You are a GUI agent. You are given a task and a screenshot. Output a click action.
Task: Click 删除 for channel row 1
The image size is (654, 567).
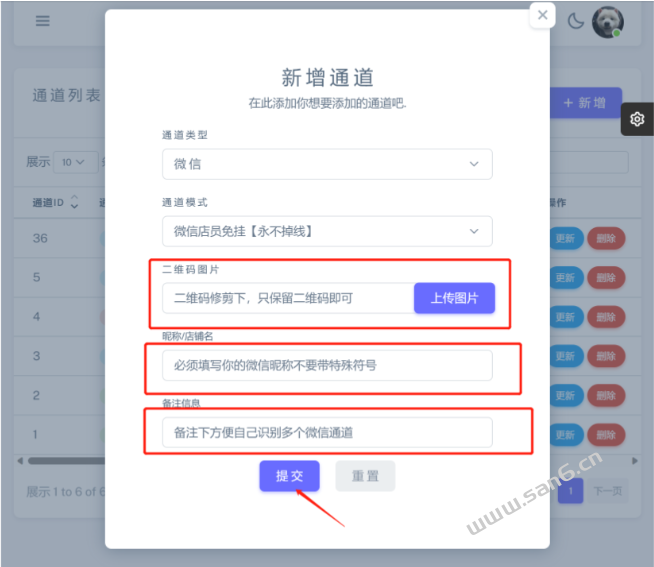click(606, 435)
